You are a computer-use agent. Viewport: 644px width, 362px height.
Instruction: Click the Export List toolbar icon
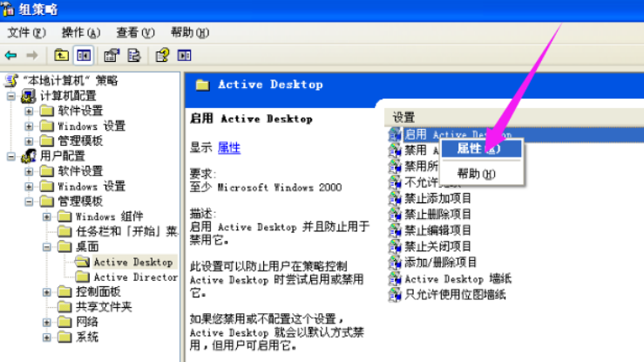point(134,56)
